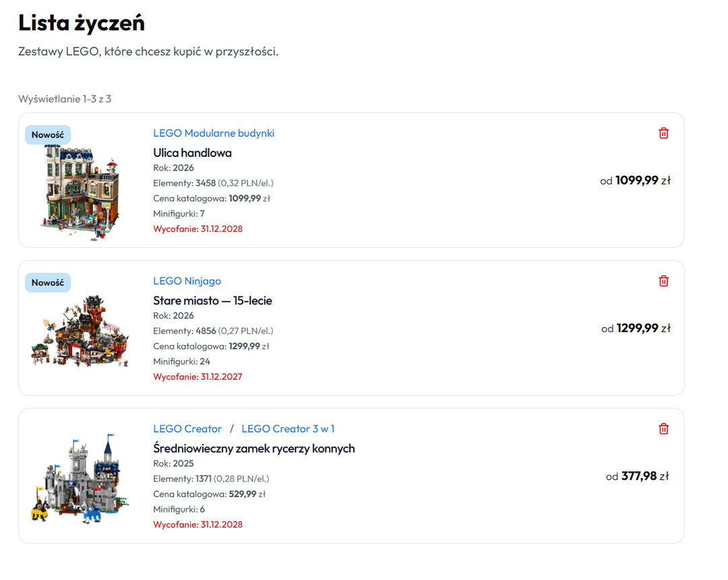Viewport: 728px width, 580px height.
Task: Click the Lista życzeń page heading
Action: click(x=82, y=23)
